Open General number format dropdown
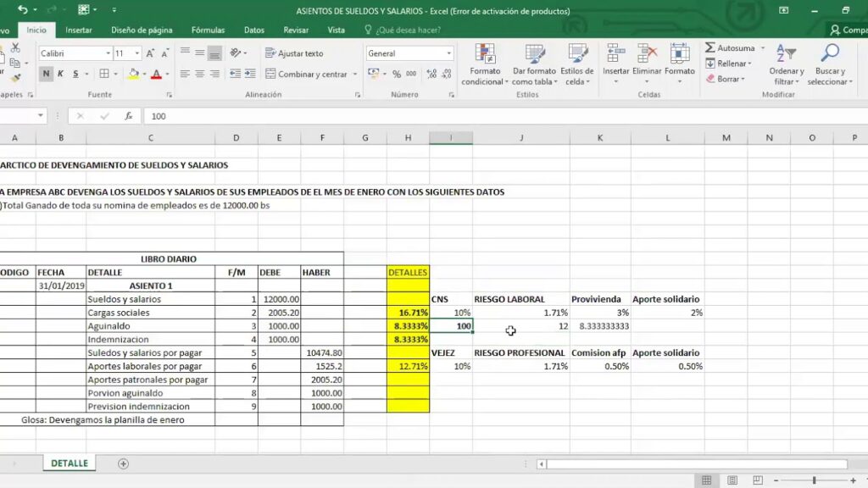Screen dimensions: 868x488 449,53
